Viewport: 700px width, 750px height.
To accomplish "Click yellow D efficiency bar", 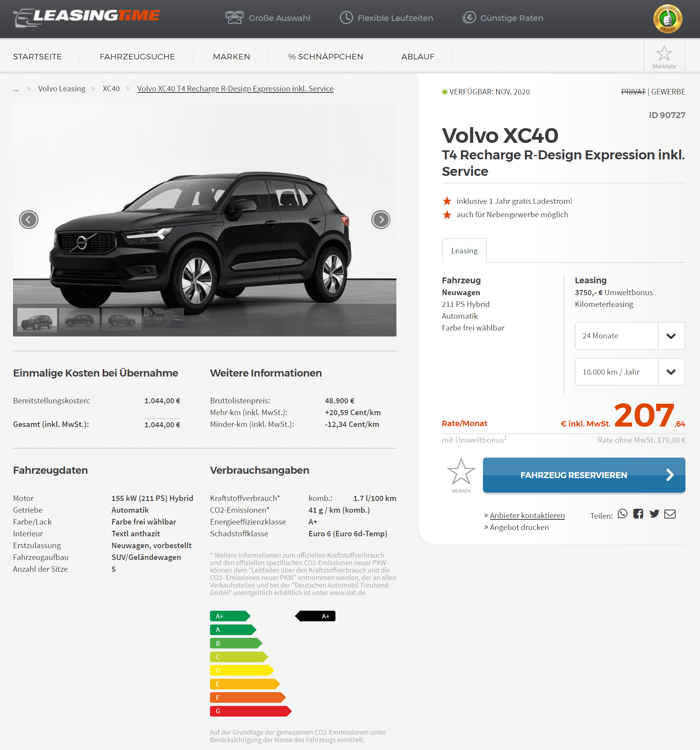I will pyautogui.click(x=242, y=670).
